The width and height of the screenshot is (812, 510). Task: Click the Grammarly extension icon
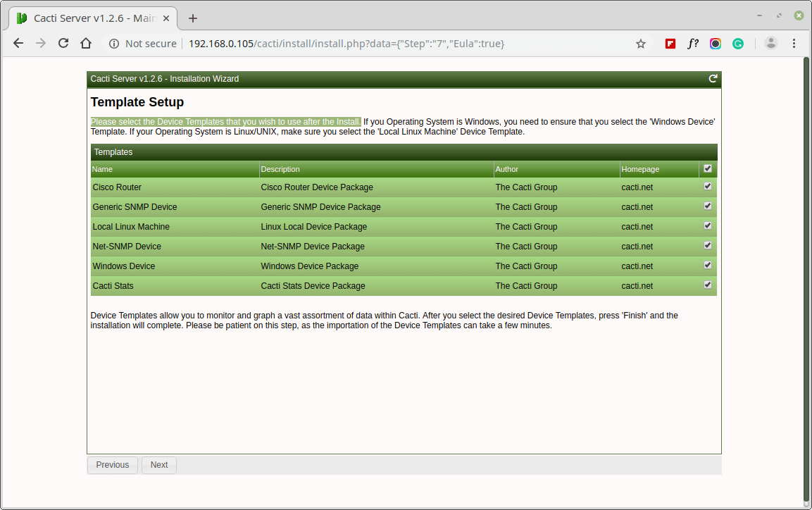(738, 44)
